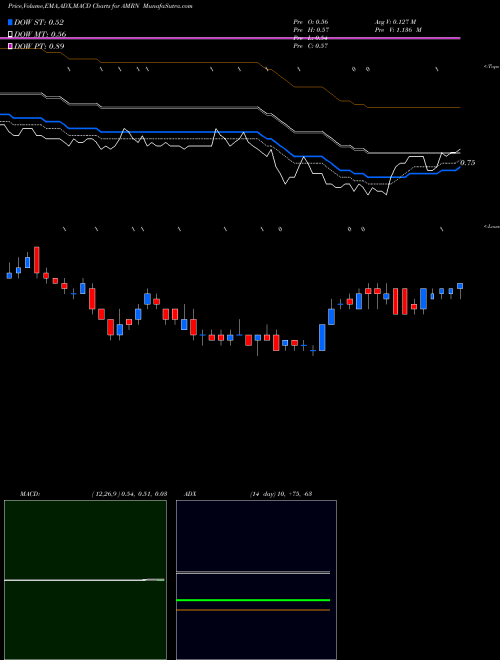Click the 'ADX' panel heading

coord(190,494)
